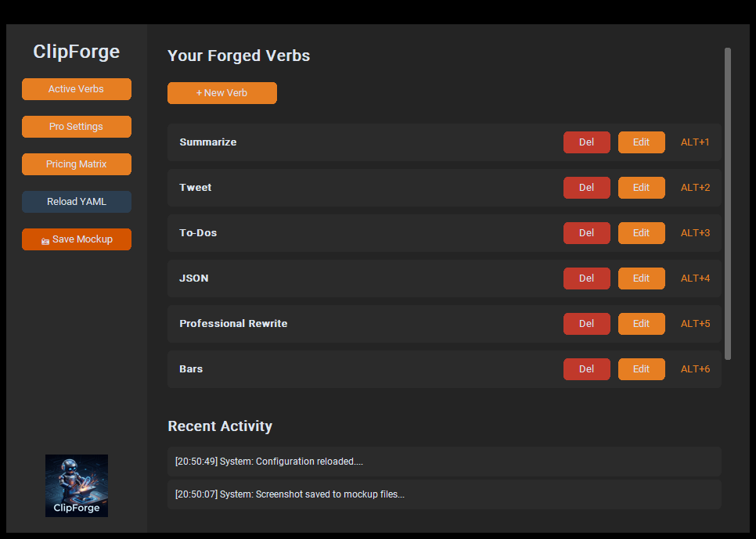Select the ALT+4 shortcut label for JSON

695,278
